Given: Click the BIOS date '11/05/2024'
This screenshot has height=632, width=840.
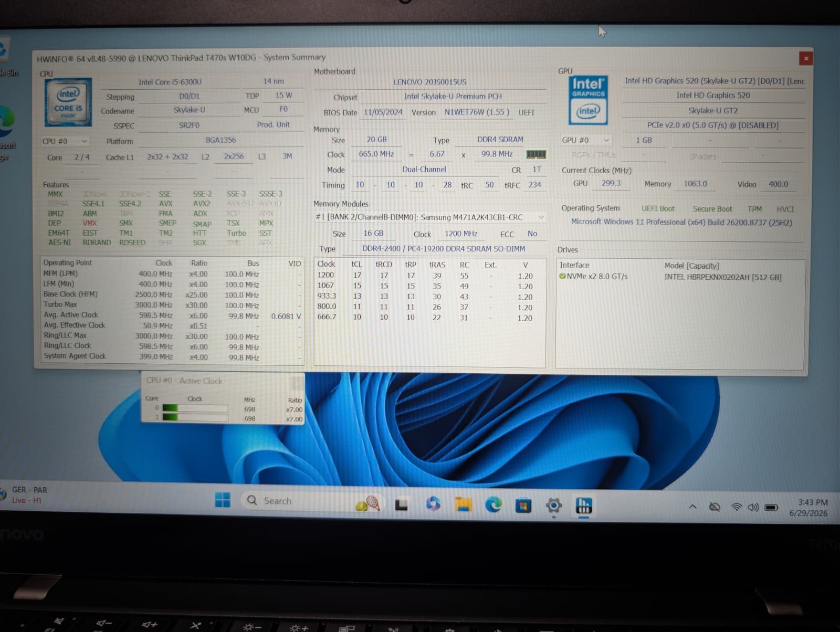Looking at the screenshot, I should tap(383, 112).
